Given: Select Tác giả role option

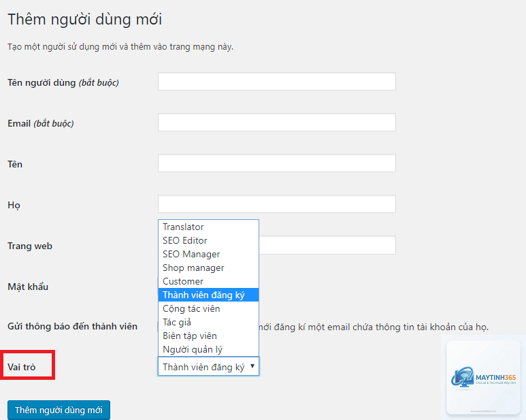Looking at the screenshot, I should (208, 322).
